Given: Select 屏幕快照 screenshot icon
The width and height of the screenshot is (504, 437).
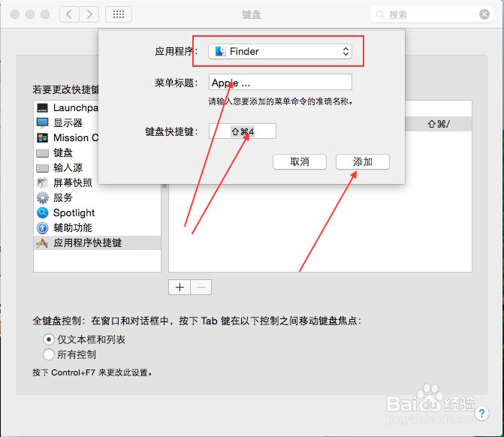Looking at the screenshot, I should pos(42,182).
